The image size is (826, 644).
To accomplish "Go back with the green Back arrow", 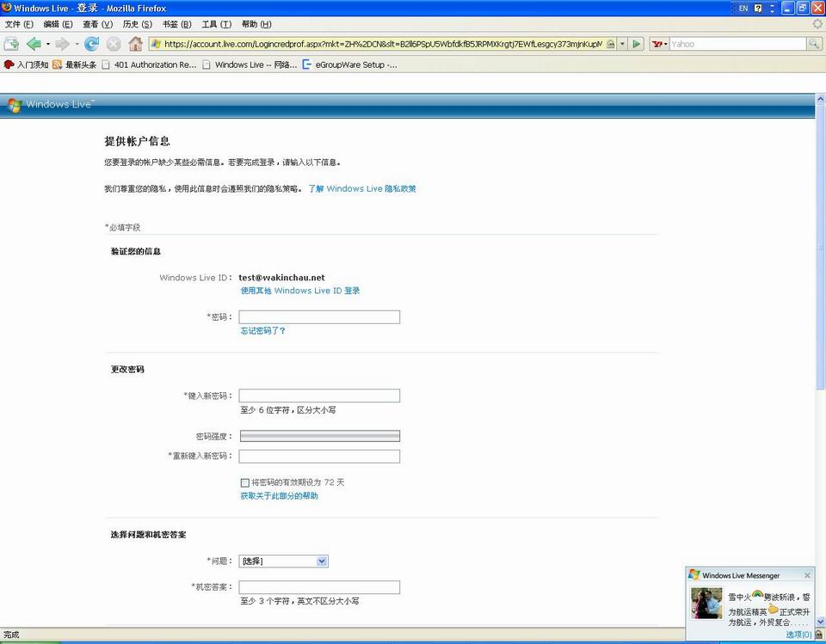I will tap(34, 44).
